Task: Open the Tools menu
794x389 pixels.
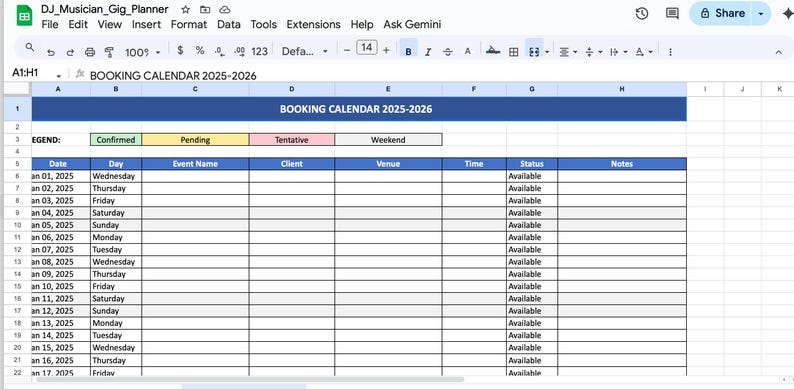Action: 263,24
